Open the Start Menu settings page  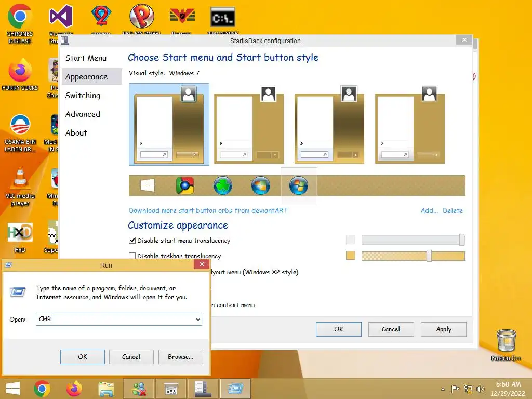pyautogui.click(x=86, y=58)
